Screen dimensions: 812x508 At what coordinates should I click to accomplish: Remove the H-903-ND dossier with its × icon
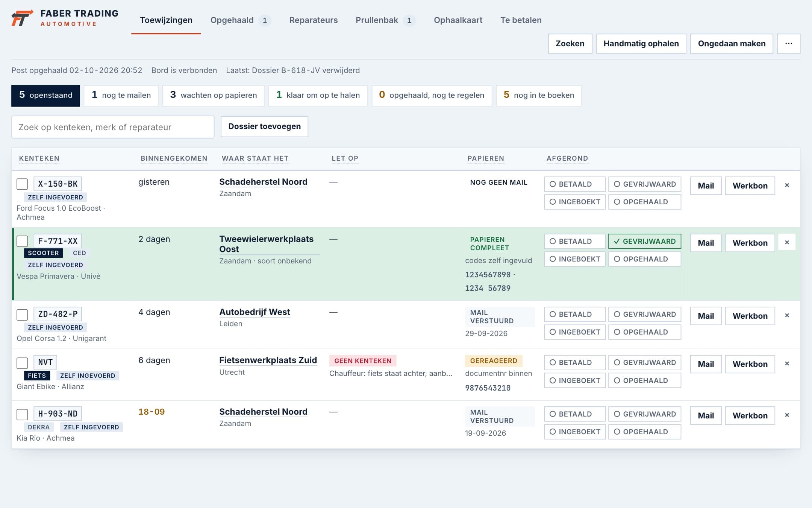[787, 415]
